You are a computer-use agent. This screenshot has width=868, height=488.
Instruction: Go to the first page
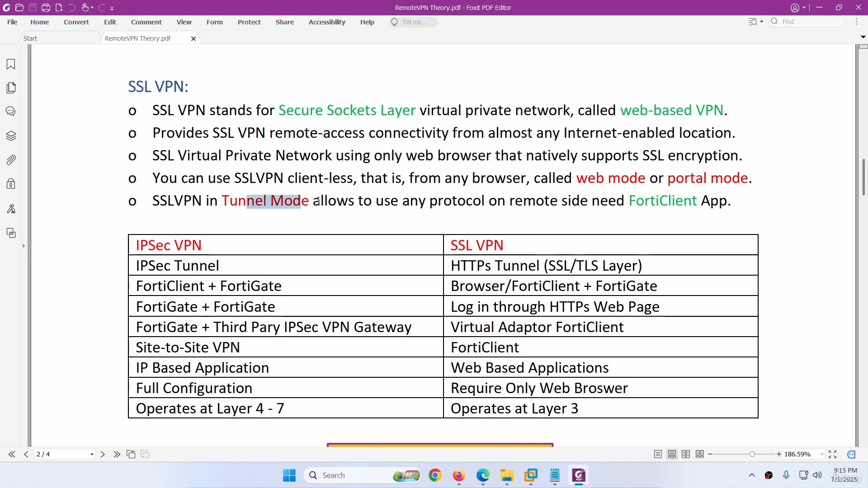point(12,454)
